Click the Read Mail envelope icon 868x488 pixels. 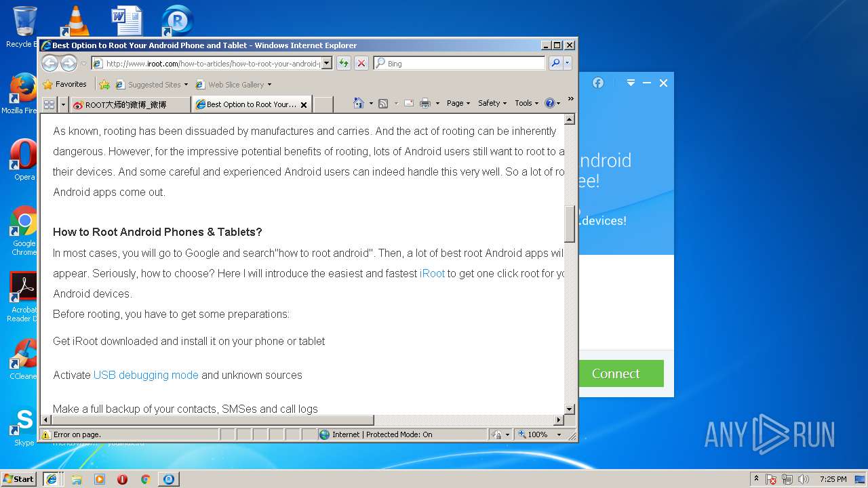[x=409, y=103]
